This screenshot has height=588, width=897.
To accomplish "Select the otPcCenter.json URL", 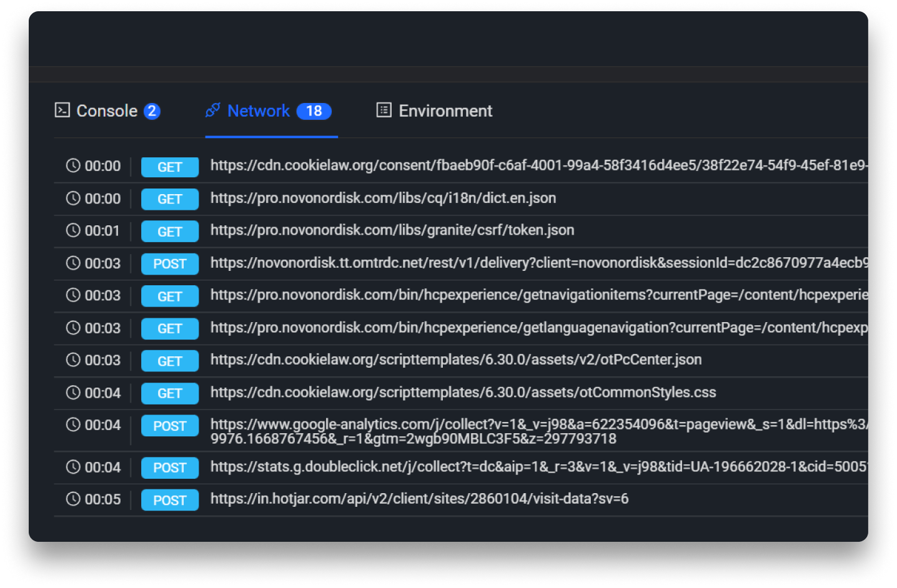I will point(456,360).
